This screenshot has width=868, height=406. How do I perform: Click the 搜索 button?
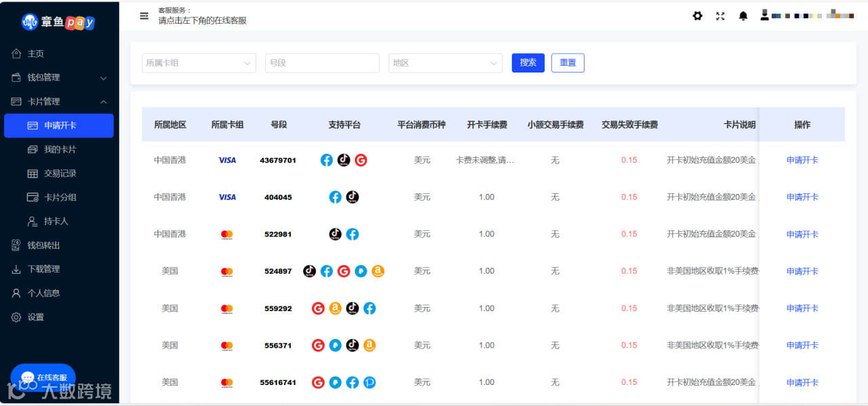pyautogui.click(x=528, y=63)
